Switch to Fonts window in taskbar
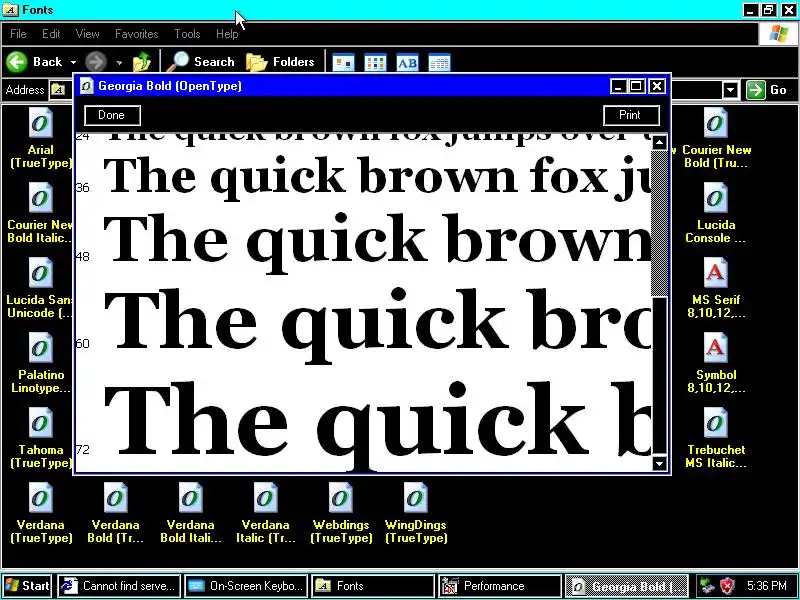 373,586
